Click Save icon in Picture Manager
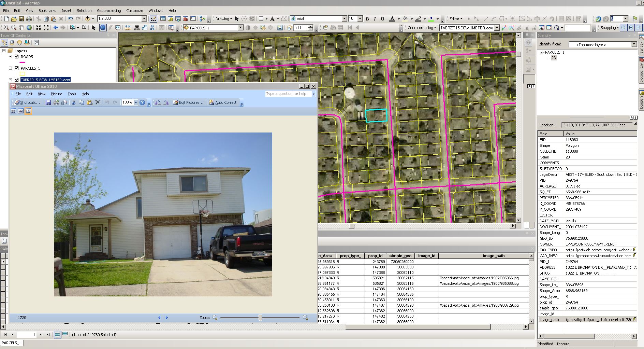Screen dimensions: 644x349 pyautogui.click(x=48, y=102)
